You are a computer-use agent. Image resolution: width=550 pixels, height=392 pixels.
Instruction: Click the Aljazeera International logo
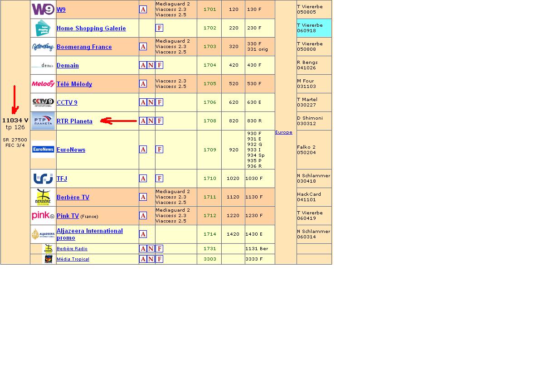pos(43,234)
